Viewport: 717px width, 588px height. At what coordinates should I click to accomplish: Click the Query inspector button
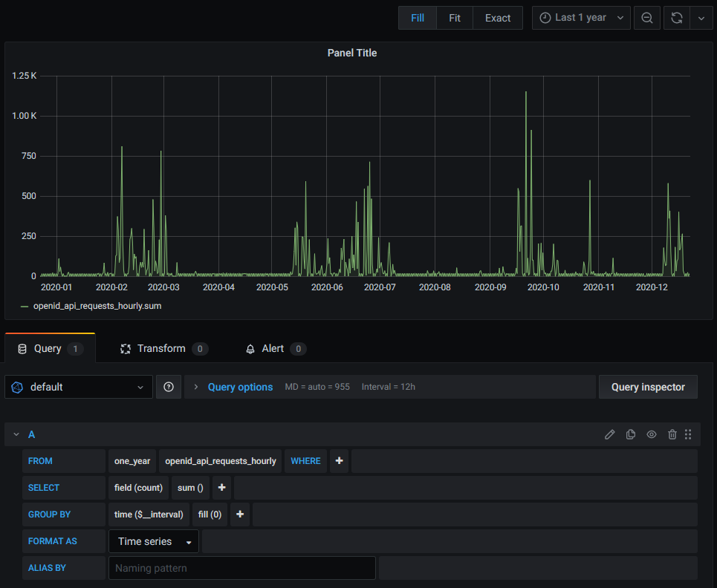(x=648, y=387)
